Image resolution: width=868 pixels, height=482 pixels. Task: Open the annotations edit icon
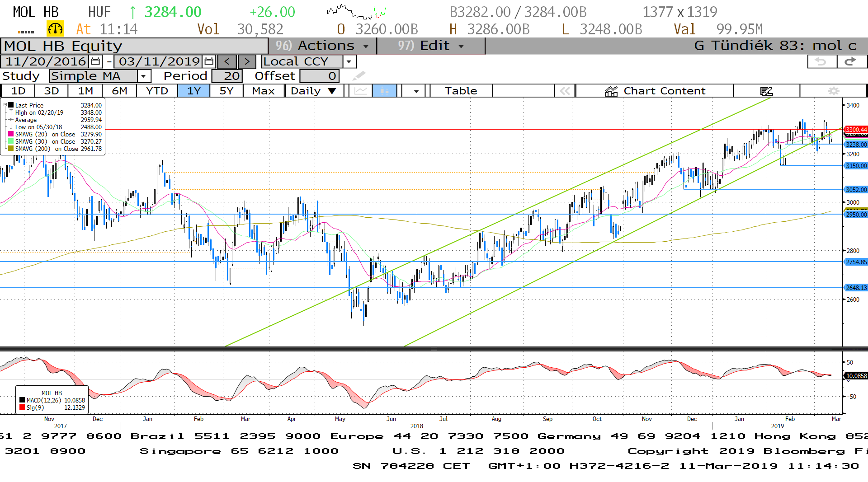click(x=766, y=91)
